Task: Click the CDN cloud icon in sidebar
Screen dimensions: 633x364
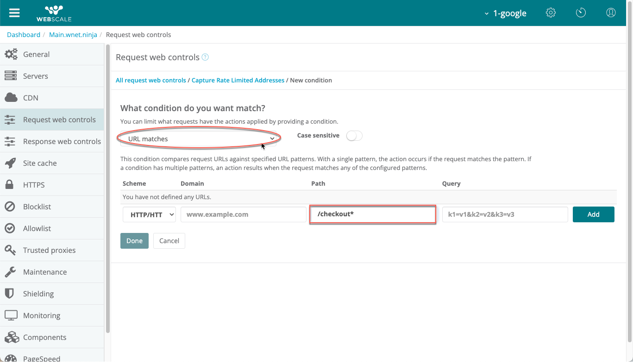Action: point(11,98)
